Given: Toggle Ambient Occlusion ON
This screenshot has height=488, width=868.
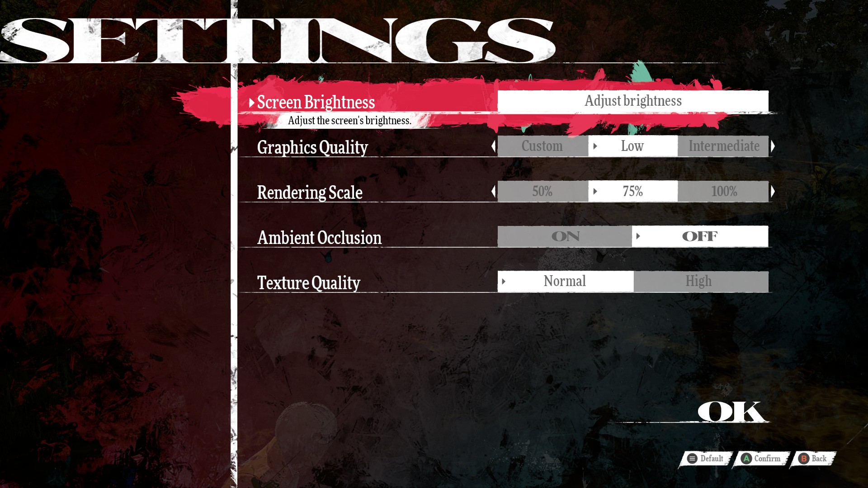Looking at the screenshot, I should [565, 236].
